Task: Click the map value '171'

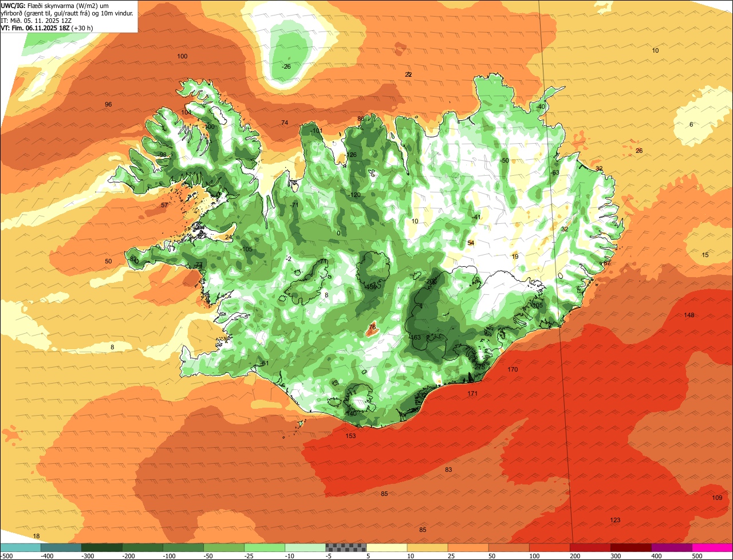Action: pos(472,393)
